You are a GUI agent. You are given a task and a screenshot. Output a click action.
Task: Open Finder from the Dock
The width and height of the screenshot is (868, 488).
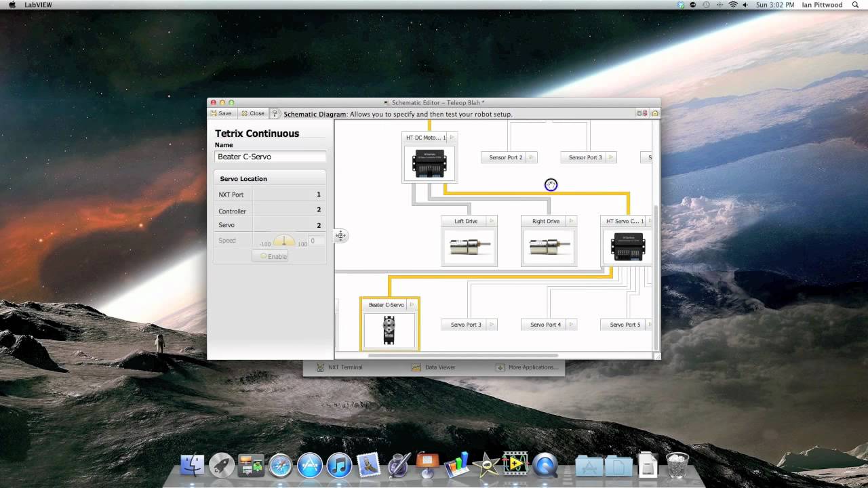[193, 466]
